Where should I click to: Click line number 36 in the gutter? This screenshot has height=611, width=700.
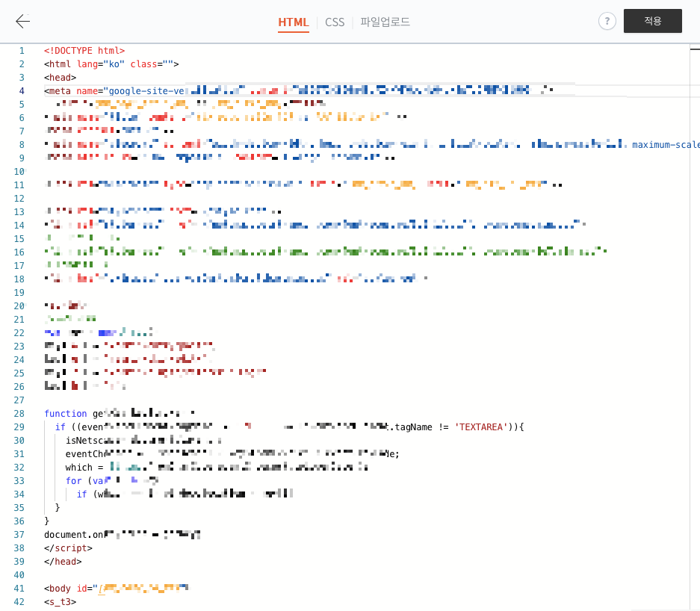(19, 521)
